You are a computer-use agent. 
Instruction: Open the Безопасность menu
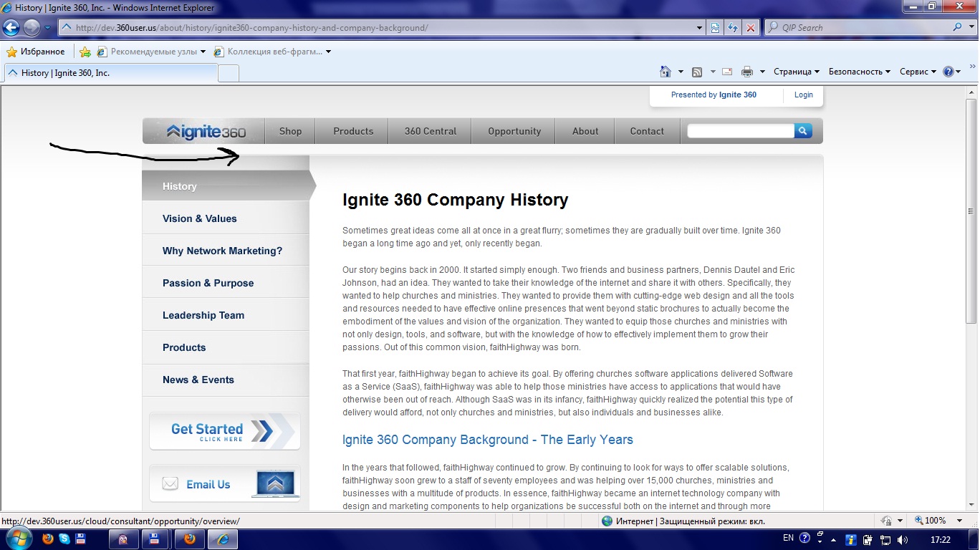[860, 72]
